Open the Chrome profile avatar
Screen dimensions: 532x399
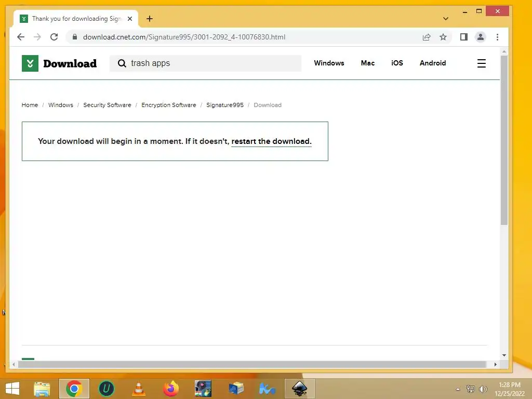pyautogui.click(x=481, y=37)
